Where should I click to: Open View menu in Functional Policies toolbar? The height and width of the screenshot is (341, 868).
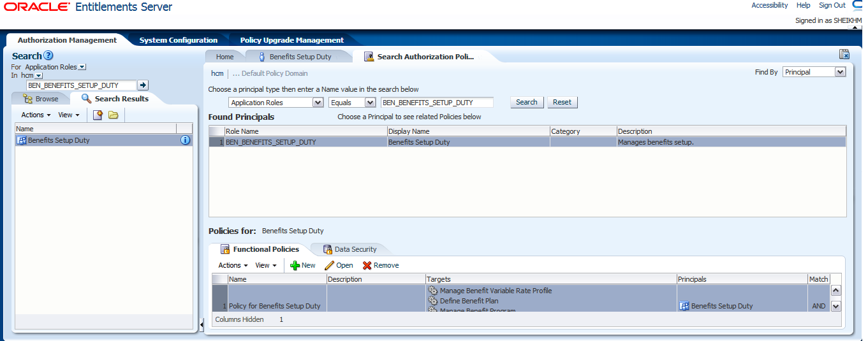click(x=266, y=265)
